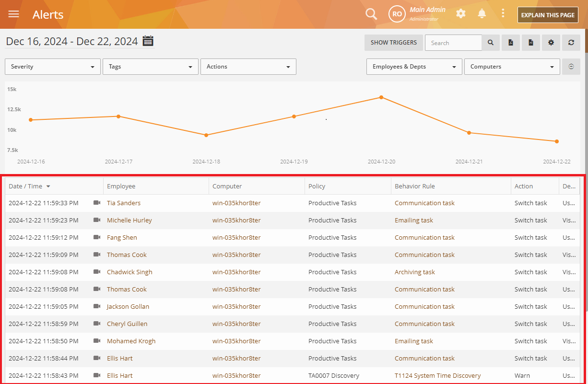Play video for Ellis Hart 11:58:44 PM alert

[97, 358]
